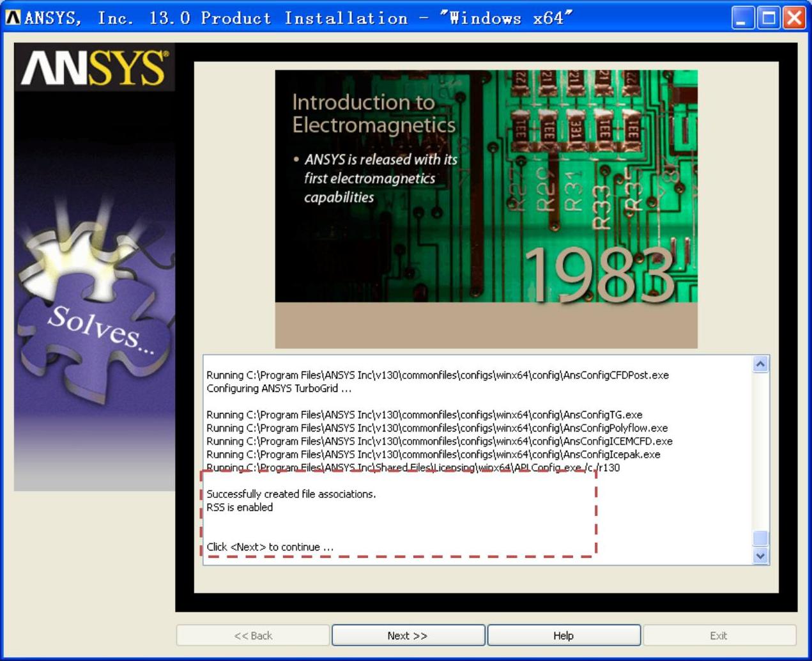Screen dimensions: 812x661
Task: Click the ANSYS logo in sidebar
Action: pyautogui.click(x=95, y=67)
